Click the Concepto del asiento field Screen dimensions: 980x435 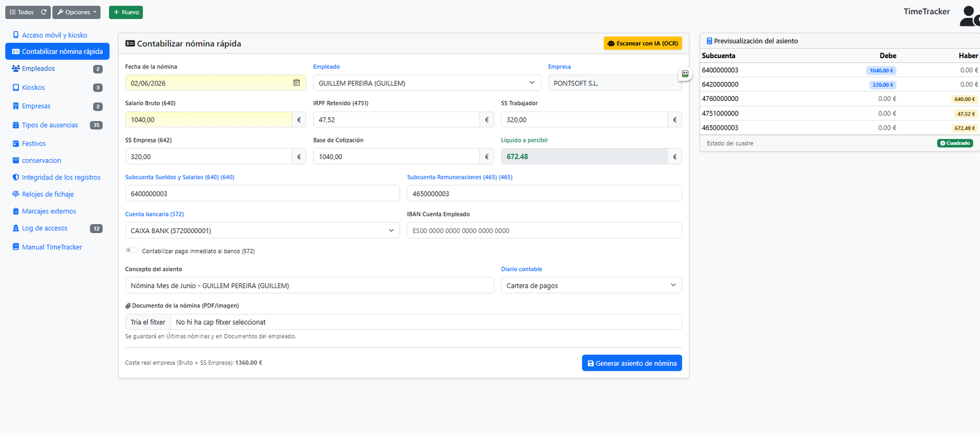309,285
